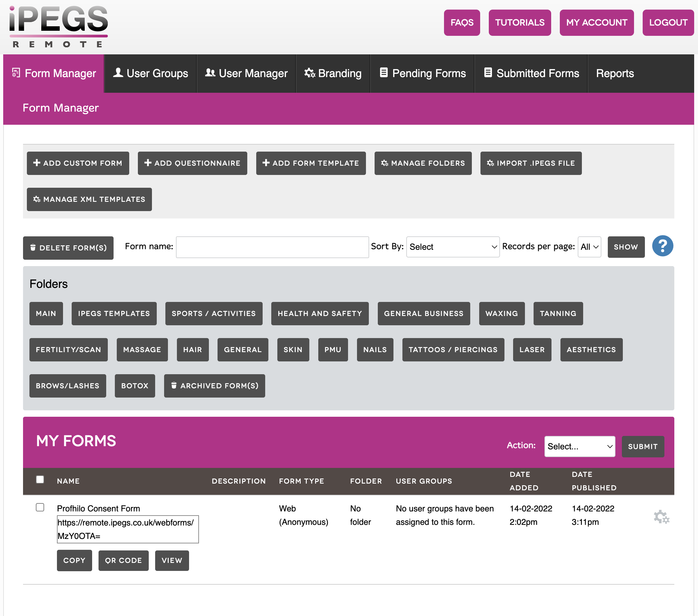The height and width of the screenshot is (616, 698).
Task: Open the Action Select dropdown
Action: point(579,446)
